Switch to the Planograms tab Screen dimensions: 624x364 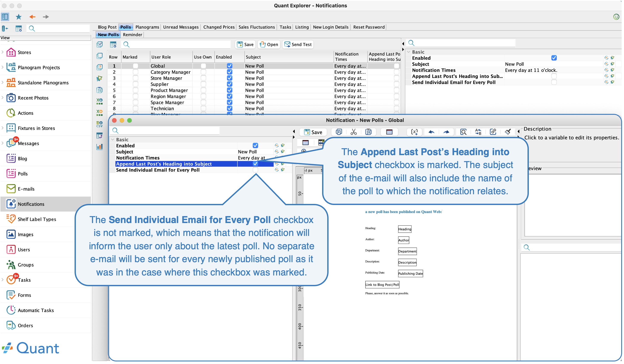147,27
